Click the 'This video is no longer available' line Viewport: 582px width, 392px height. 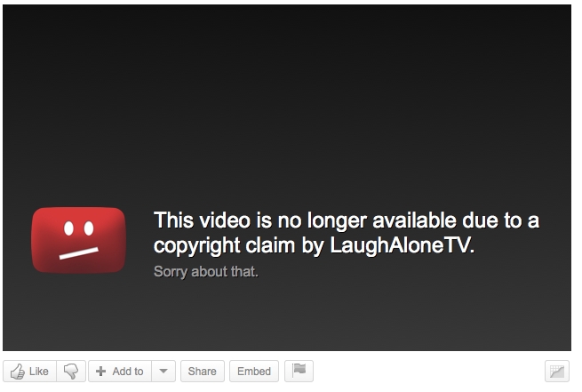347,220
